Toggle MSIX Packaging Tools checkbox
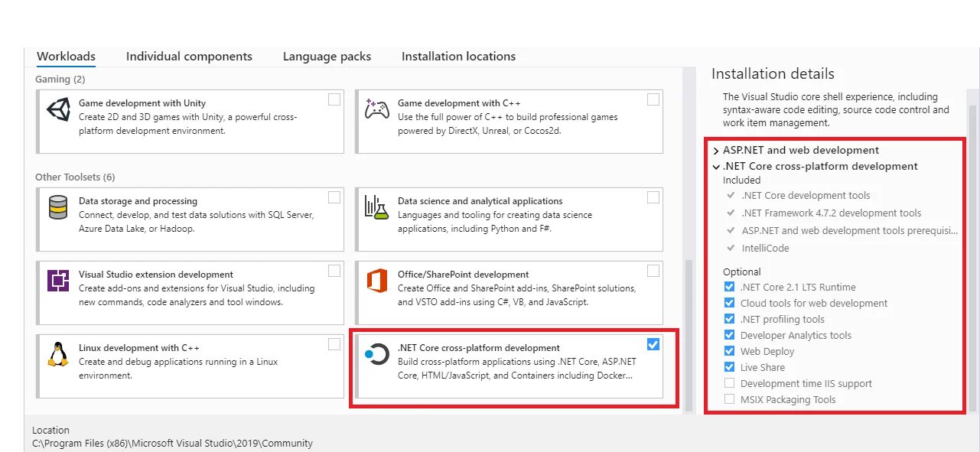980x452 pixels. tap(729, 399)
